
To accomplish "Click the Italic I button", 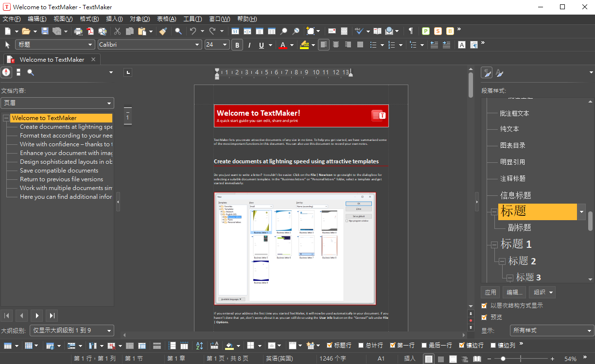I will pos(249,45).
